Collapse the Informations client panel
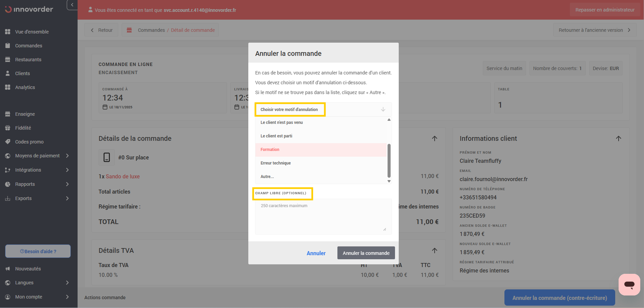The width and height of the screenshot is (644, 308). point(618,138)
